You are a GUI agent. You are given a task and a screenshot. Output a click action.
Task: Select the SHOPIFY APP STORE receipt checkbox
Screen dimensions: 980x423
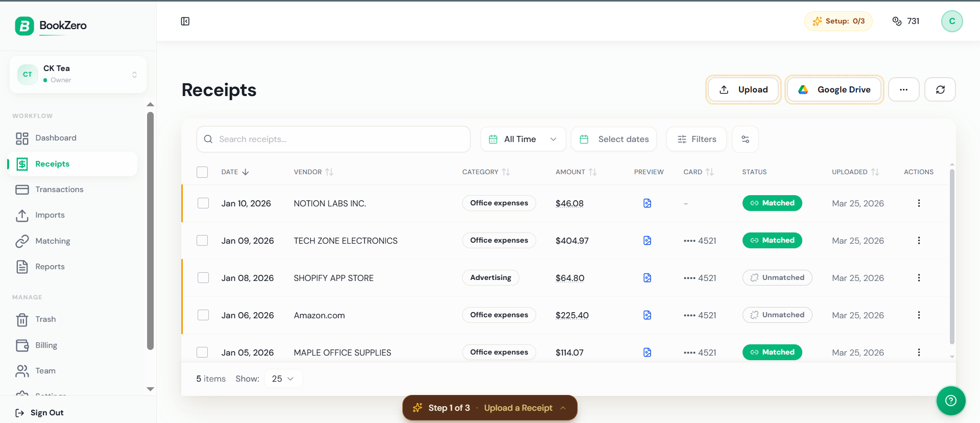203,278
